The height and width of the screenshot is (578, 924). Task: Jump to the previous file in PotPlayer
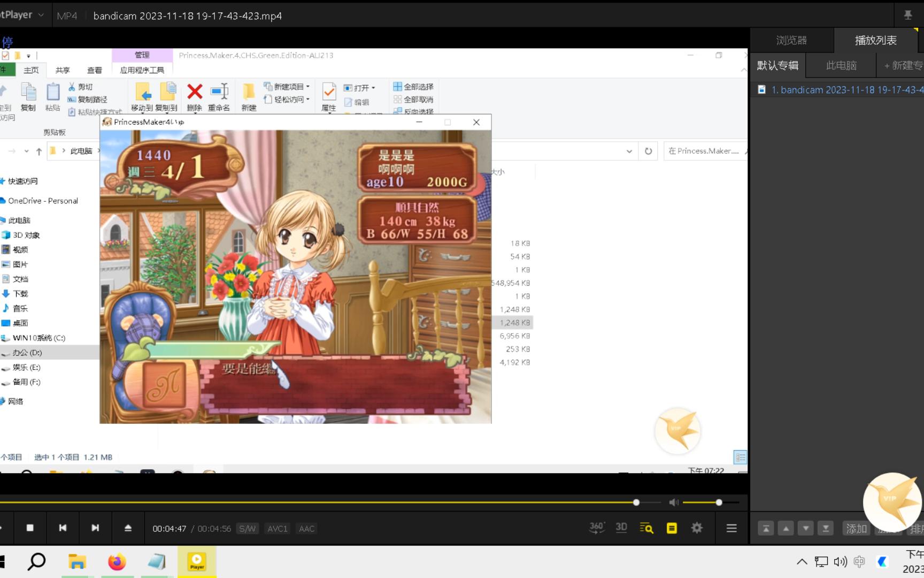pos(63,528)
